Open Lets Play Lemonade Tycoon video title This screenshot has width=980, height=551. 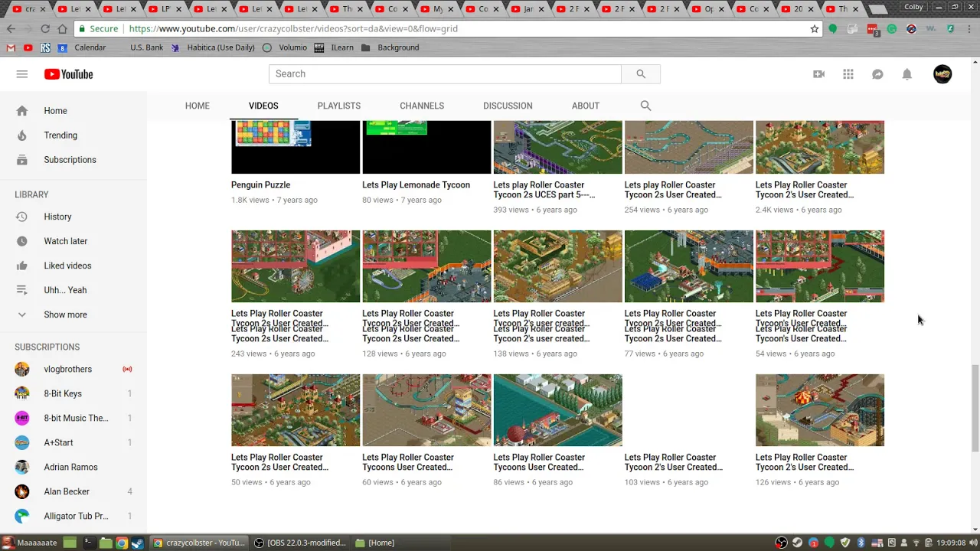pyautogui.click(x=416, y=185)
